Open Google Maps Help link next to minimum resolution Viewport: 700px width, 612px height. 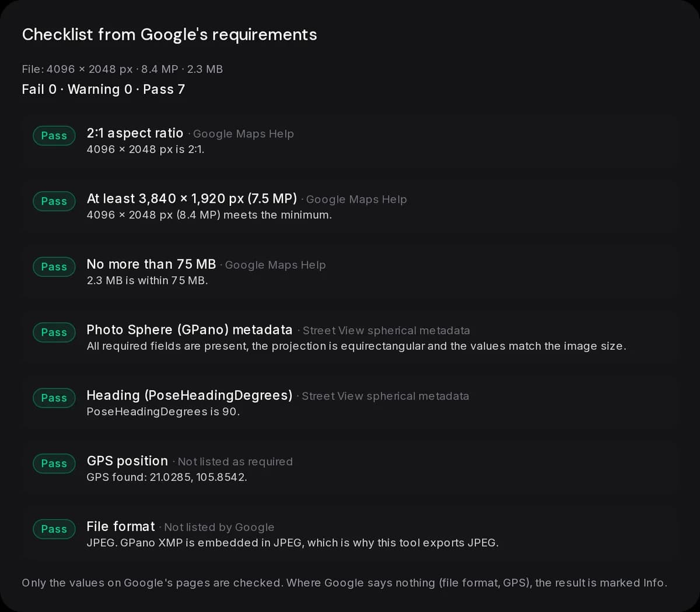pos(356,199)
